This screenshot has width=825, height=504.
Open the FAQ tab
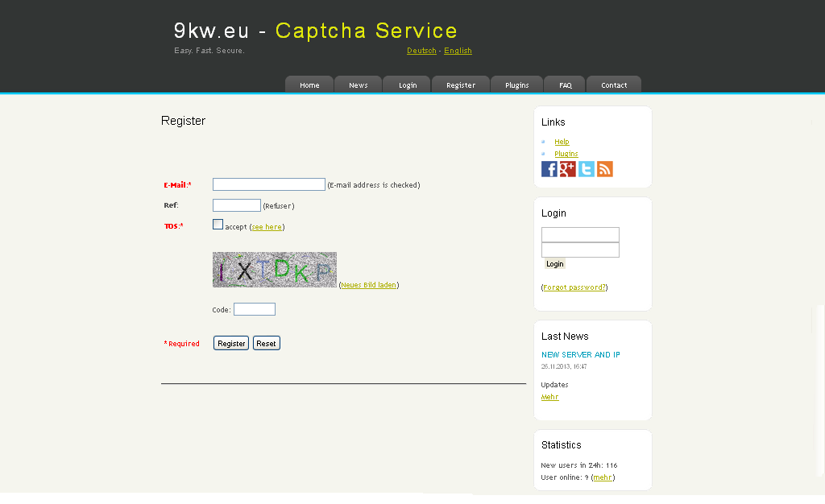point(565,85)
